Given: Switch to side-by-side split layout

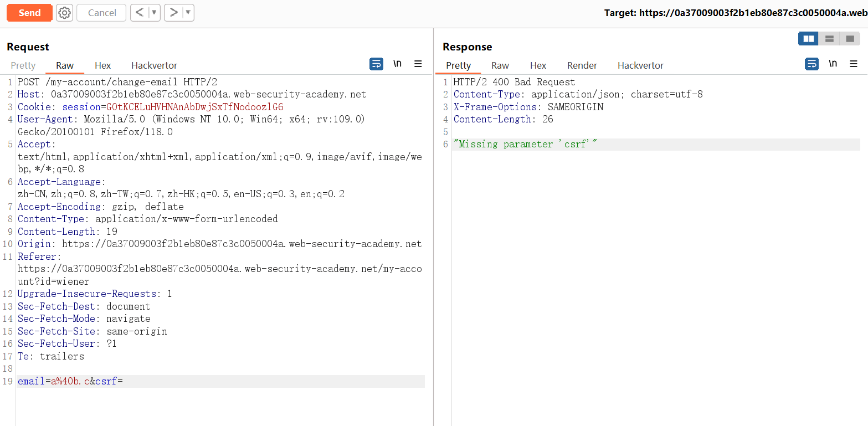Looking at the screenshot, I should click(808, 39).
